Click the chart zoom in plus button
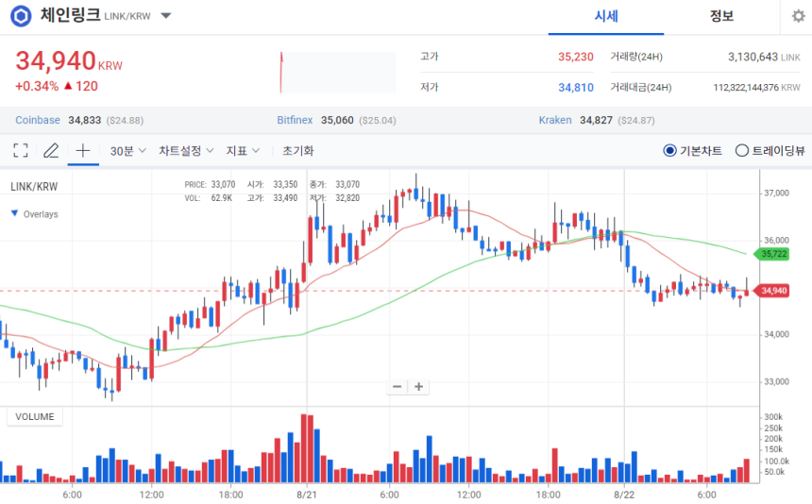Viewport: 812px width, 504px height. 419,386
